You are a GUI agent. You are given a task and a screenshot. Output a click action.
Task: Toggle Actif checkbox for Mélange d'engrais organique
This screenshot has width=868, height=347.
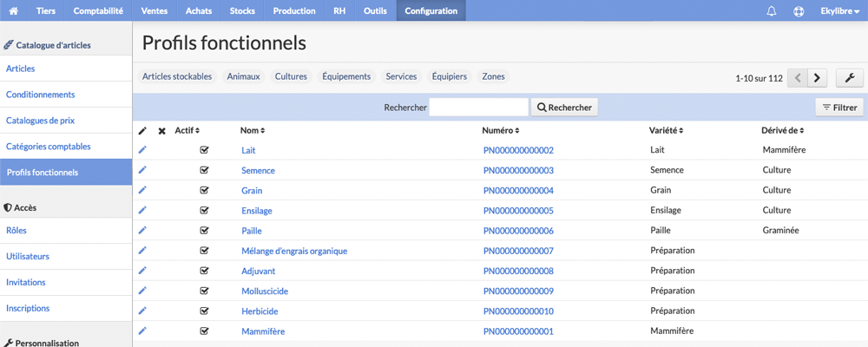204,250
